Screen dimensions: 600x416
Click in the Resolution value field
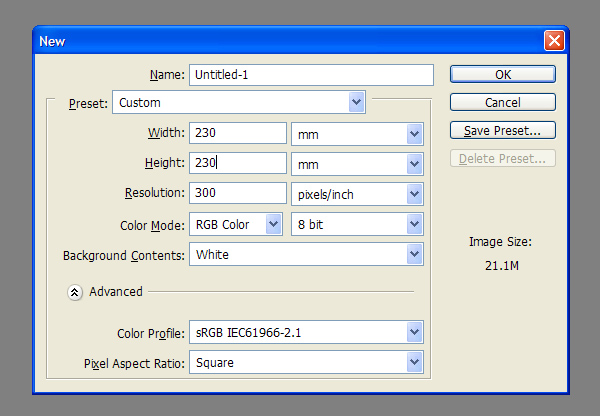pyautogui.click(x=238, y=193)
